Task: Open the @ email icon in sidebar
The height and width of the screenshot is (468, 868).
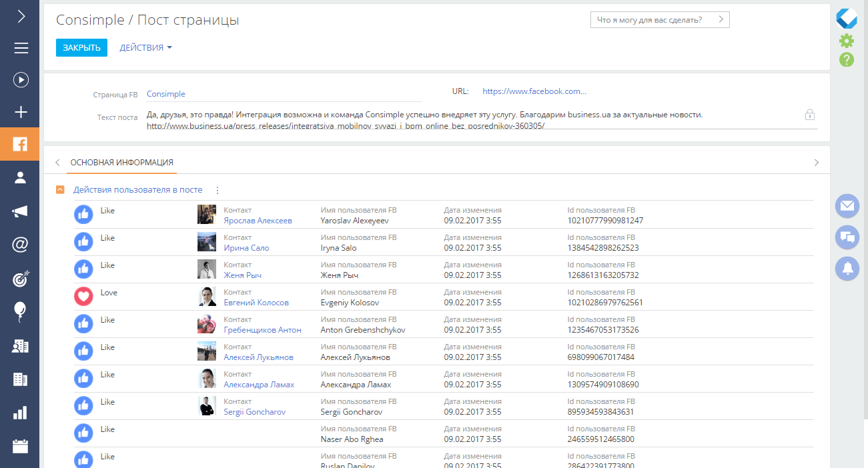Action: click(21, 245)
